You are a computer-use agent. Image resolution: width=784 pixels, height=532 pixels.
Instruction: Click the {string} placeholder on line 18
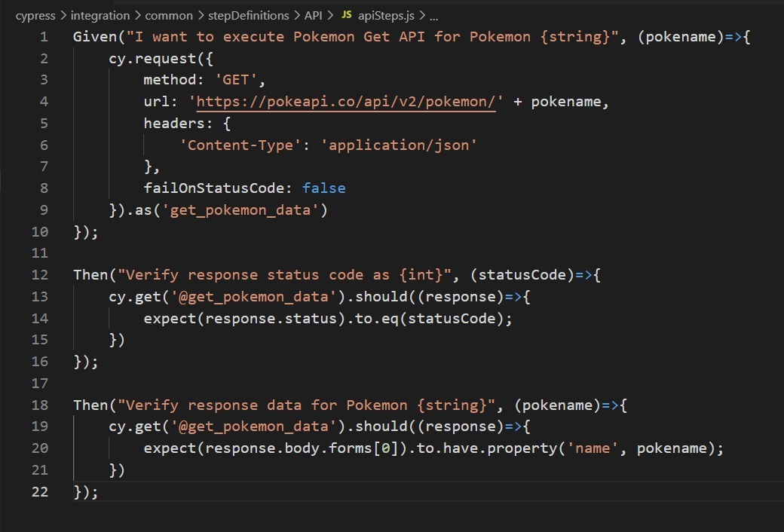click(x=452, y=405)
